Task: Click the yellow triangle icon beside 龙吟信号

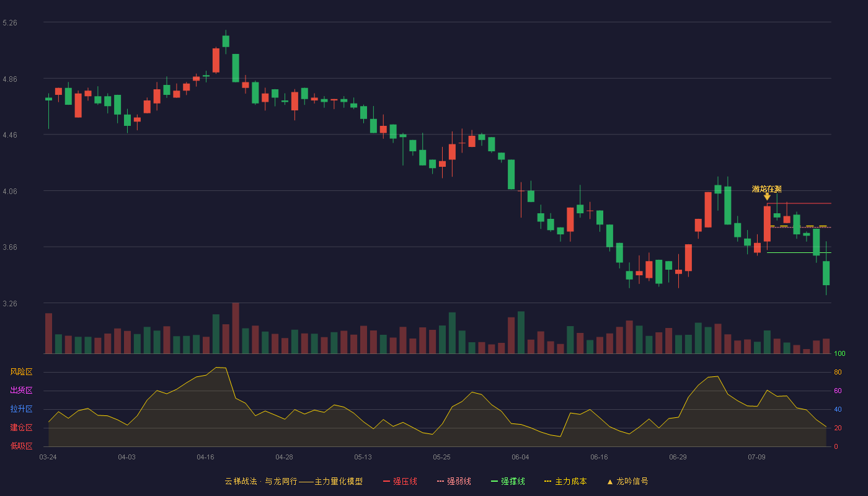Action: tap(609, 482)
